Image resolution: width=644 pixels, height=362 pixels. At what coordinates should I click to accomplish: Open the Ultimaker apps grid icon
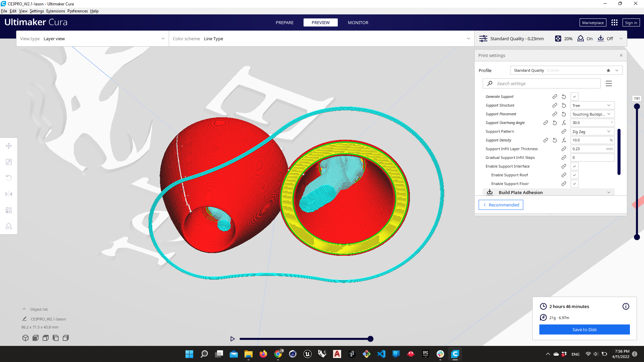614,22
